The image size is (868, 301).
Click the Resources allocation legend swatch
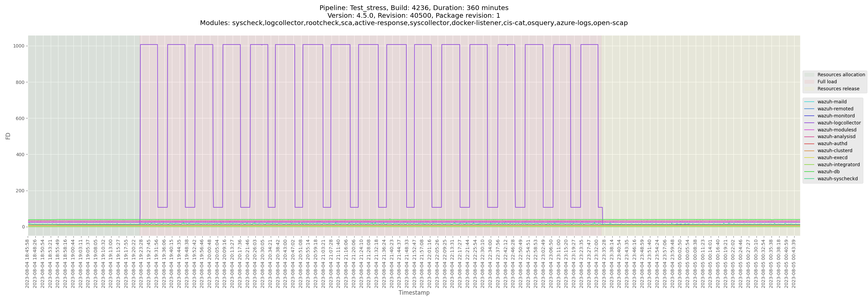click(x=809, y=75)
